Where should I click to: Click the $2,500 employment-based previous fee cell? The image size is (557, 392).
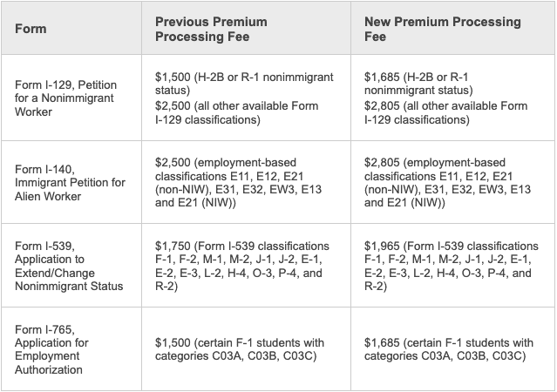[246, 182]
